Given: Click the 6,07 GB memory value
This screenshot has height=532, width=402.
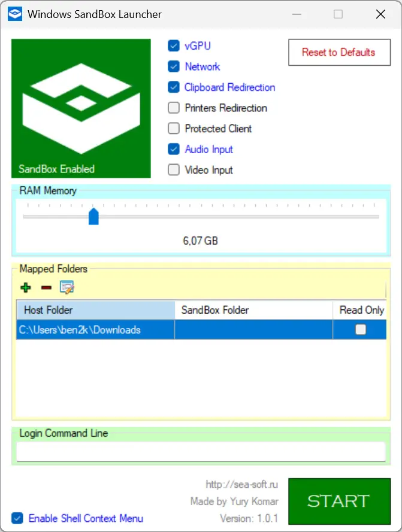Looking at the screenshot, I should pyautogui.click(x=200, y=241).
